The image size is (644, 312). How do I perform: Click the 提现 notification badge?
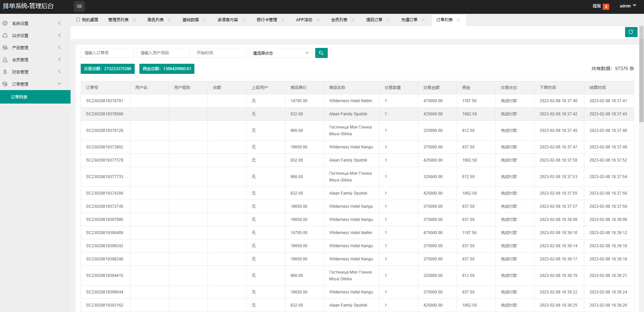(x=606, y=6)
